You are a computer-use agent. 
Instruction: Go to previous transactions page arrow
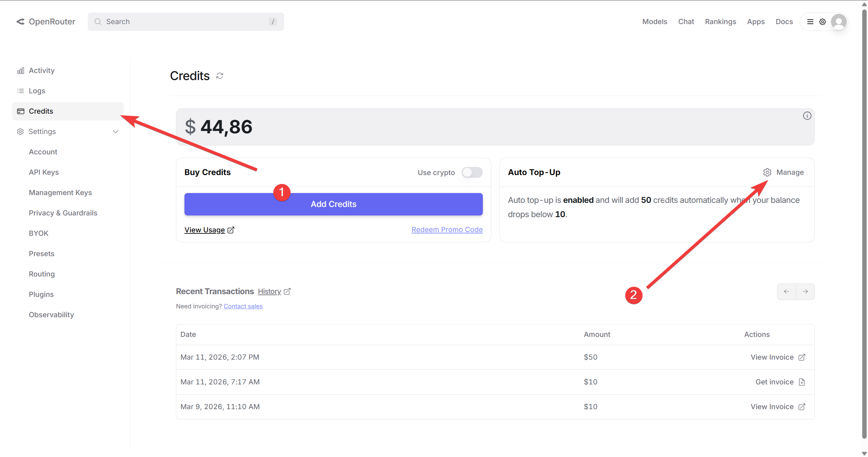[787, 291]
